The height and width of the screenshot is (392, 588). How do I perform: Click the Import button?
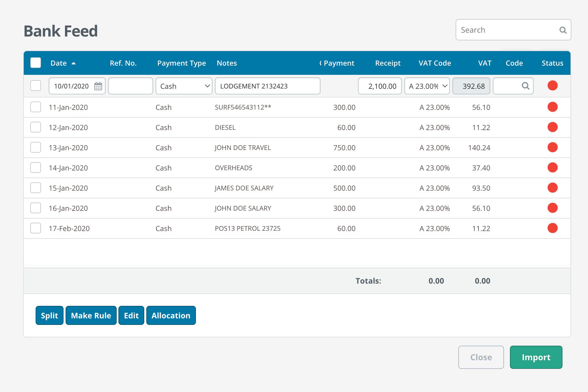pyautogui.click(x=535, y=357)
